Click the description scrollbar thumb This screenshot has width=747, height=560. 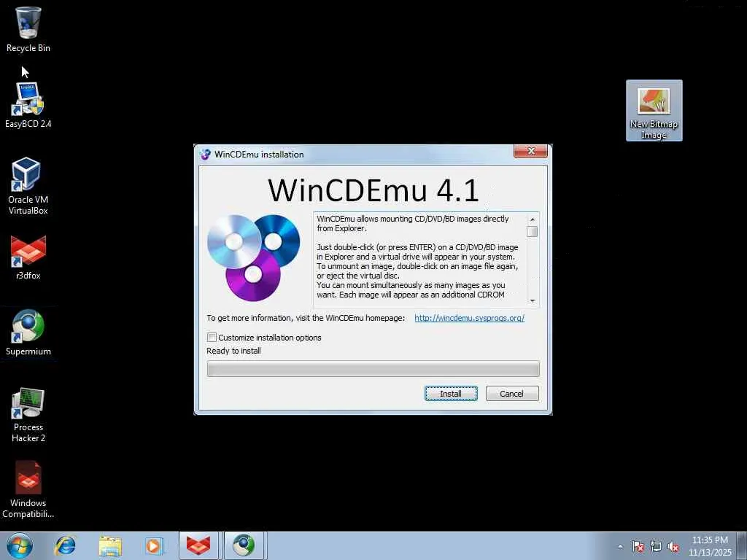(x=532, y=231)
